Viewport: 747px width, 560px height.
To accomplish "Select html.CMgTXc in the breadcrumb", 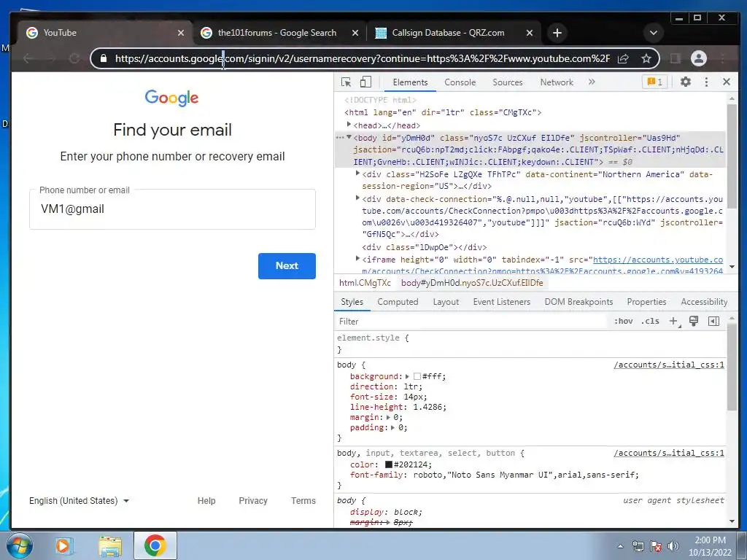I will 365,283.
